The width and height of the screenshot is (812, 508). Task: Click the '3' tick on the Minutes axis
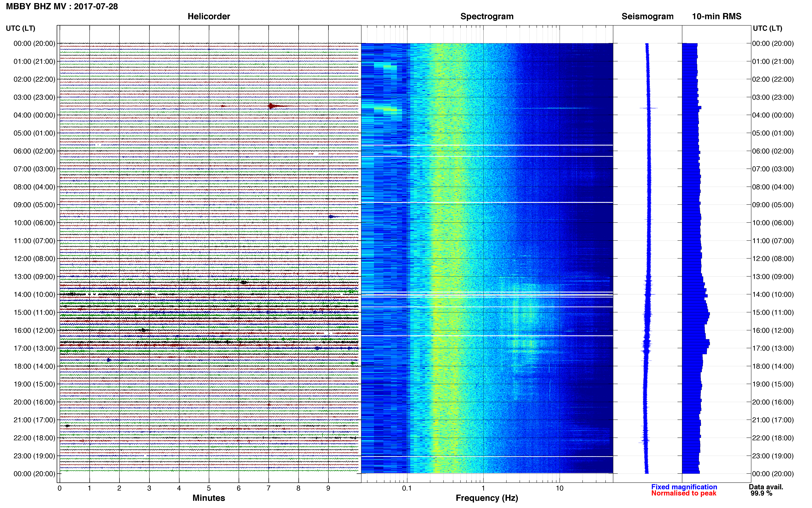click(x=149, y=488)
